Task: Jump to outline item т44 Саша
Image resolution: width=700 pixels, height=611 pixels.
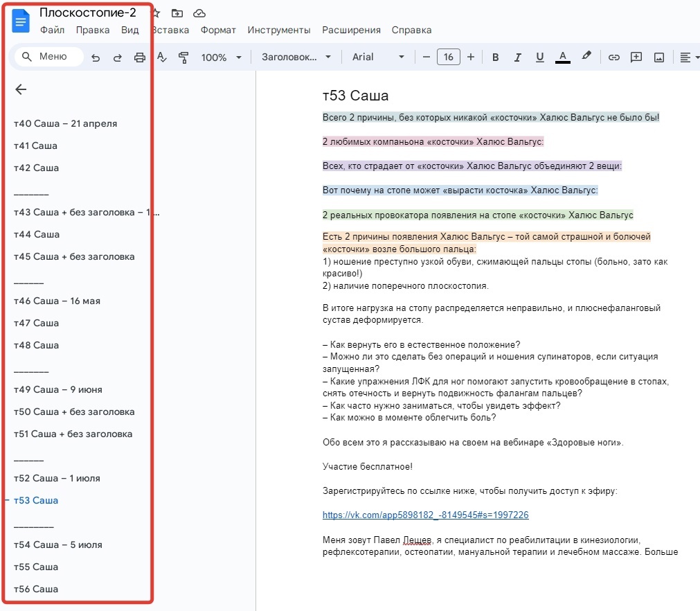Action: [x=37, y=234]
